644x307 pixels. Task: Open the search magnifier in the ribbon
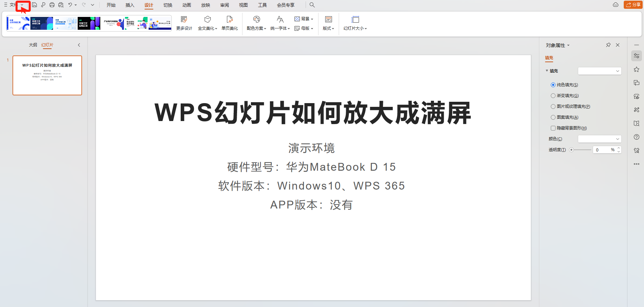312,5
